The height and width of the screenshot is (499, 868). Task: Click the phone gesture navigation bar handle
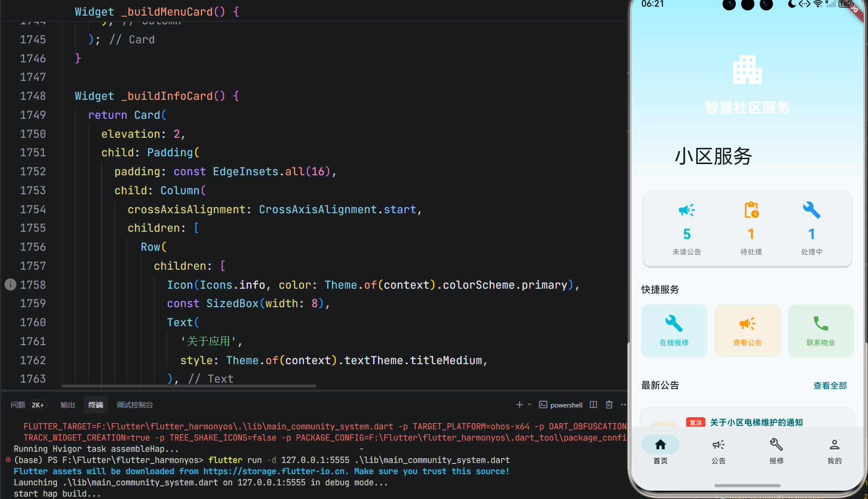click(x=747, y=485)
